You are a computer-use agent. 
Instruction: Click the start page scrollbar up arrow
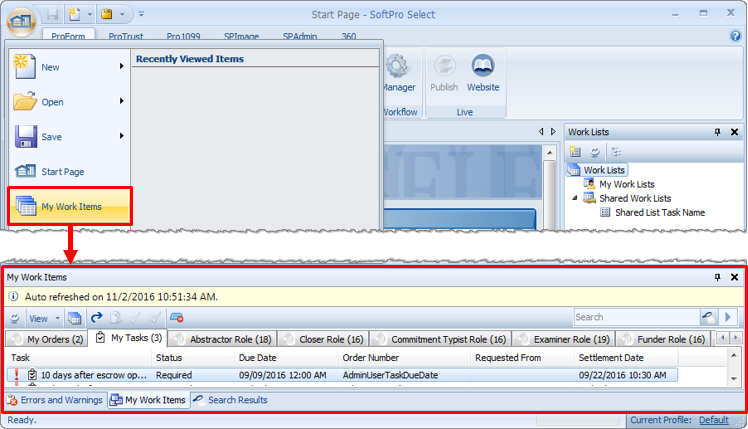point(550,153)
